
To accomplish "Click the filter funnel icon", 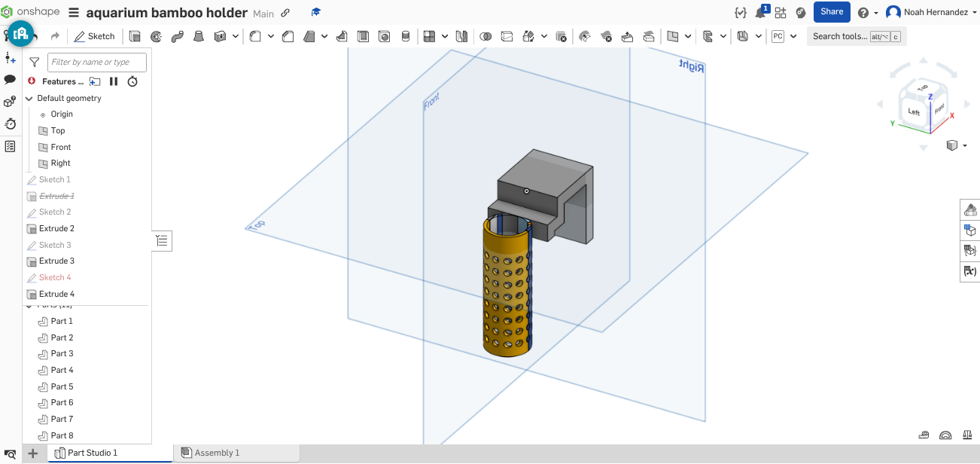I will [34, 63].
